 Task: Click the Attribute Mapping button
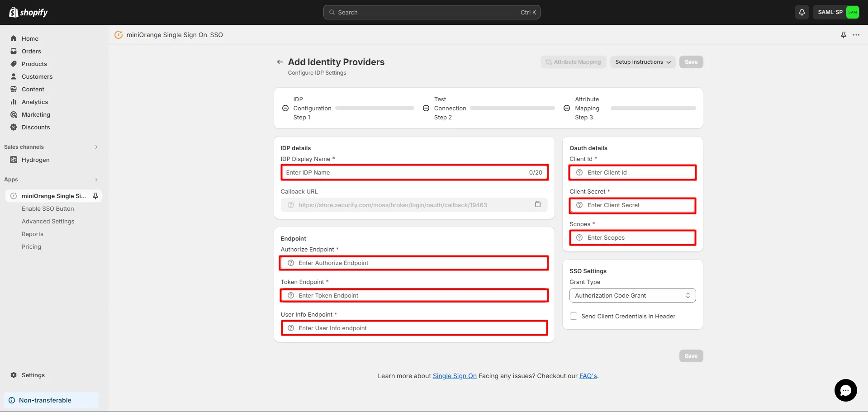(573, 62)
